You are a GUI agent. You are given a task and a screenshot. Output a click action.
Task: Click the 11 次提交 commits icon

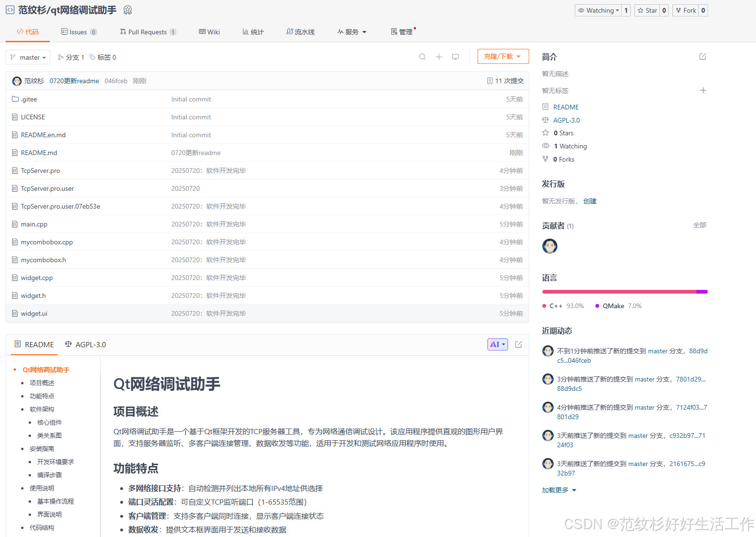[x=490, y=81]
